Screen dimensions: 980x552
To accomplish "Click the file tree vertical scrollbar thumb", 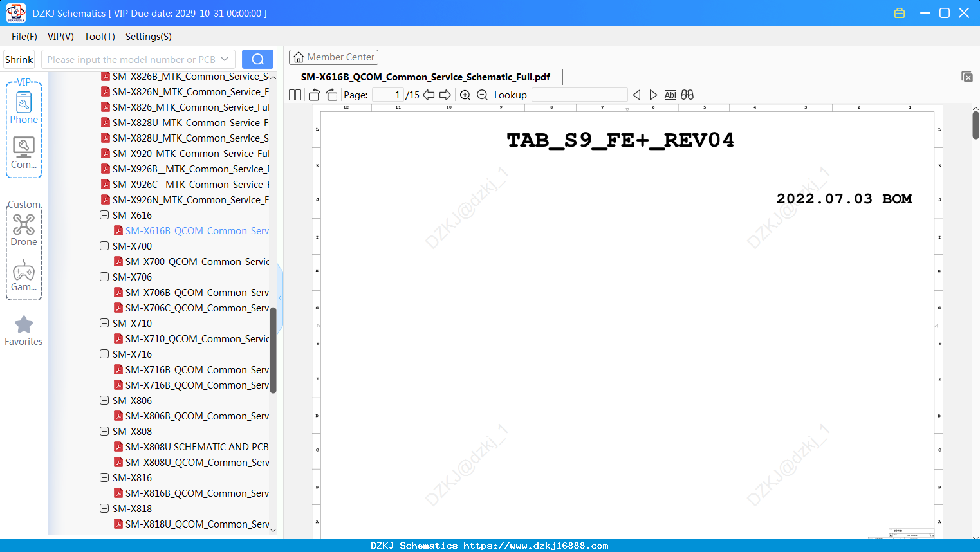I will (x=273, y=350).
